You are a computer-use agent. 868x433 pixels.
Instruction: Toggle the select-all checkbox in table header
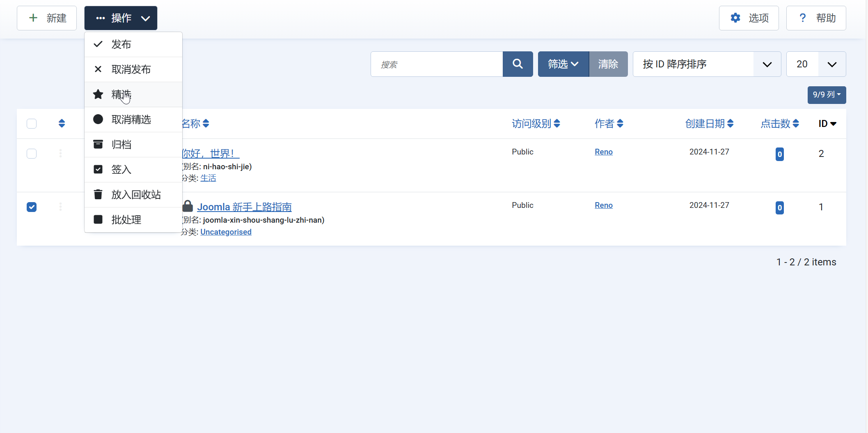click(32, 124)
